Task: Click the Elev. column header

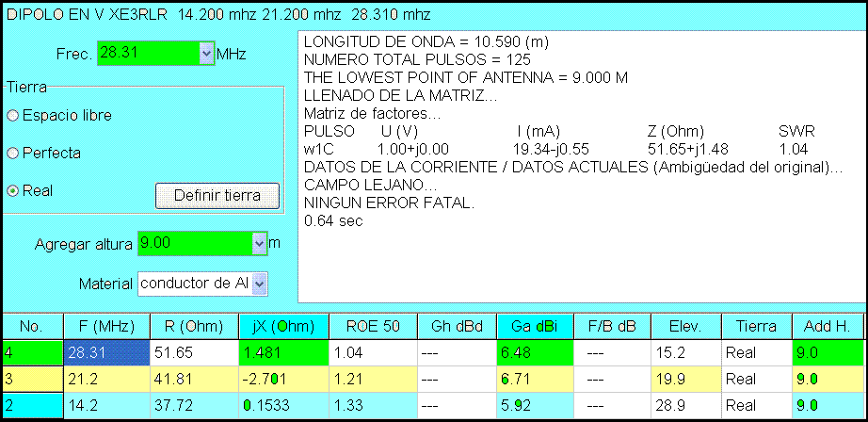Action: (685, 326)
